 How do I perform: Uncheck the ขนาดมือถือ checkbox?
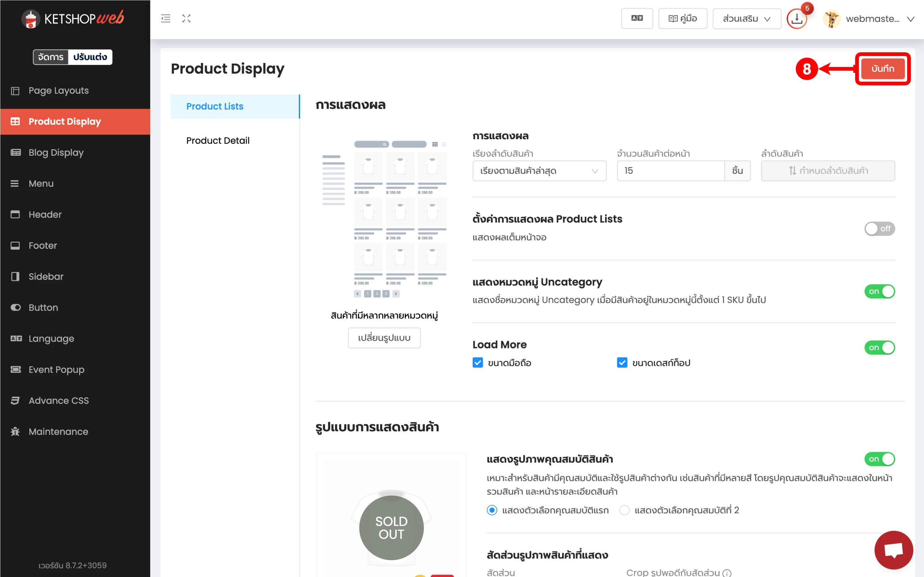pos(478,363)
